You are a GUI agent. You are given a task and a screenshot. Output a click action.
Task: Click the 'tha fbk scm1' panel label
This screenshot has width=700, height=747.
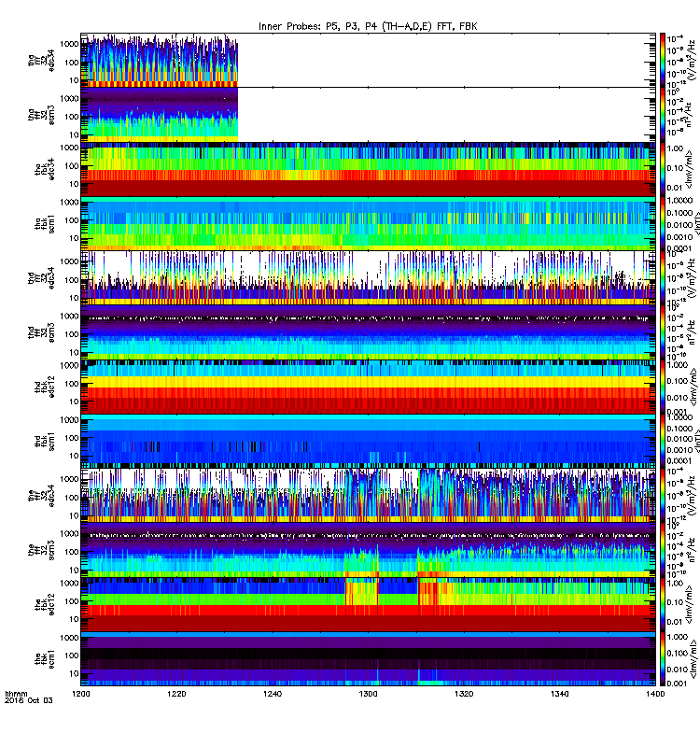coord(44,224)
